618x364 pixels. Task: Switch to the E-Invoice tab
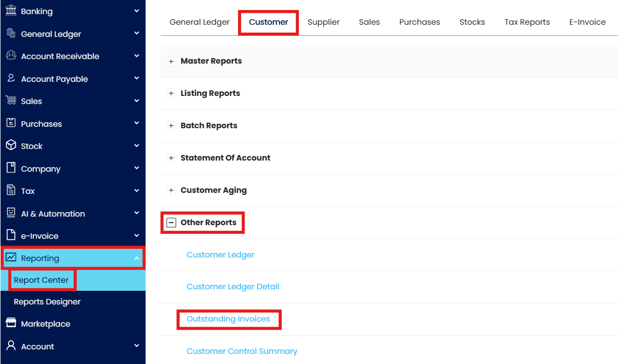pyautogui.click(x=587, y=22)
